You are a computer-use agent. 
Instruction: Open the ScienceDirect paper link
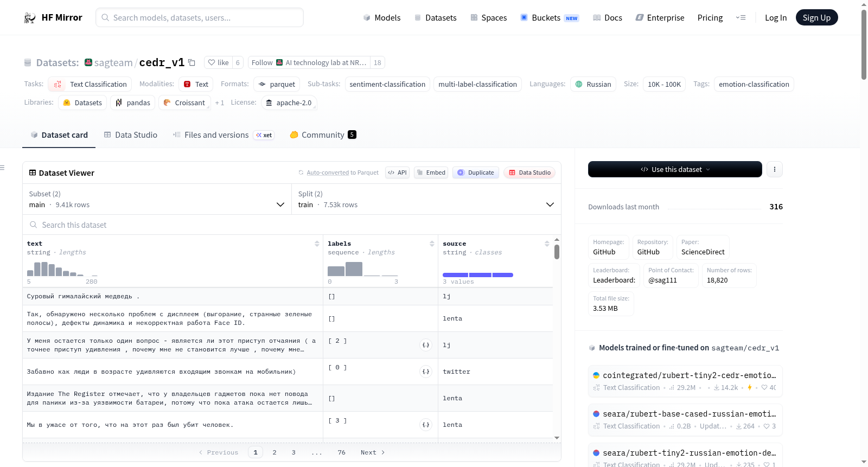click(703, 247)
